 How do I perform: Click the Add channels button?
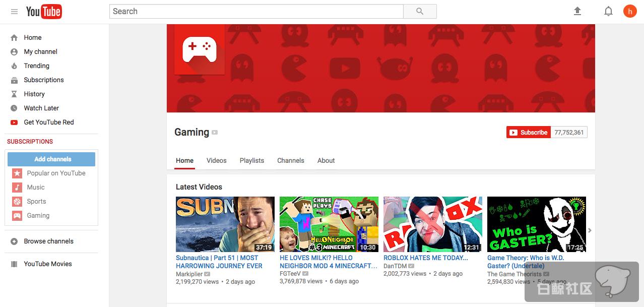coord(51,159)
